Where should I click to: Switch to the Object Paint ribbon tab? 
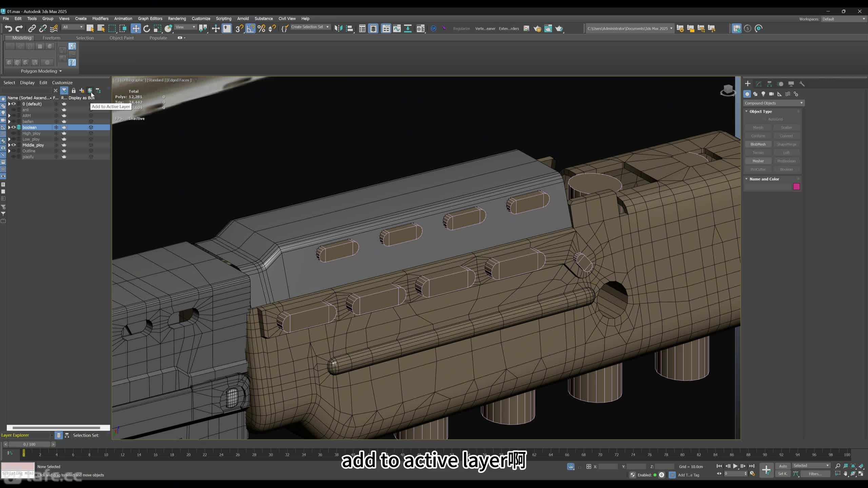pos(121,38)
